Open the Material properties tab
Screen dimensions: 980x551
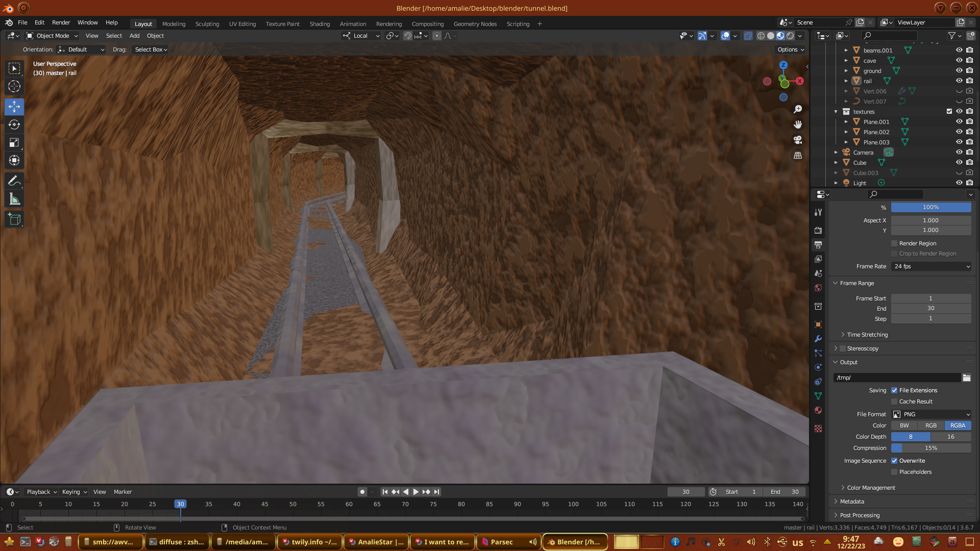[x=818, y=410]
